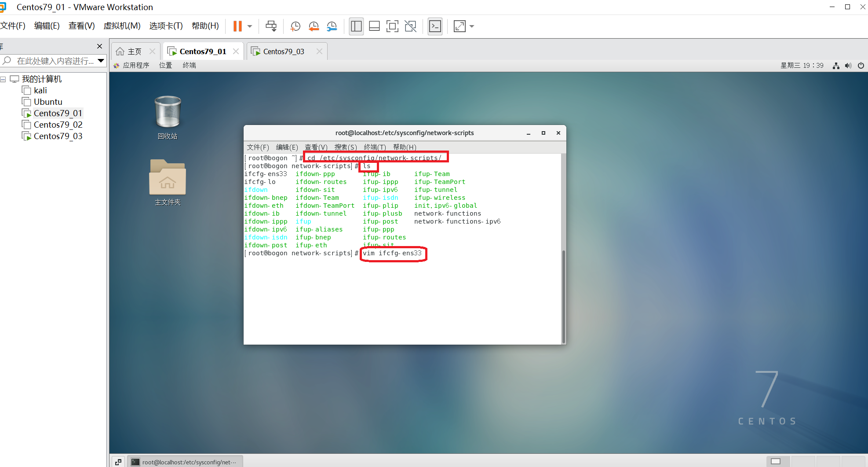
Task: Select the 回收站 trash desktop icon
Action: [168, 118]
